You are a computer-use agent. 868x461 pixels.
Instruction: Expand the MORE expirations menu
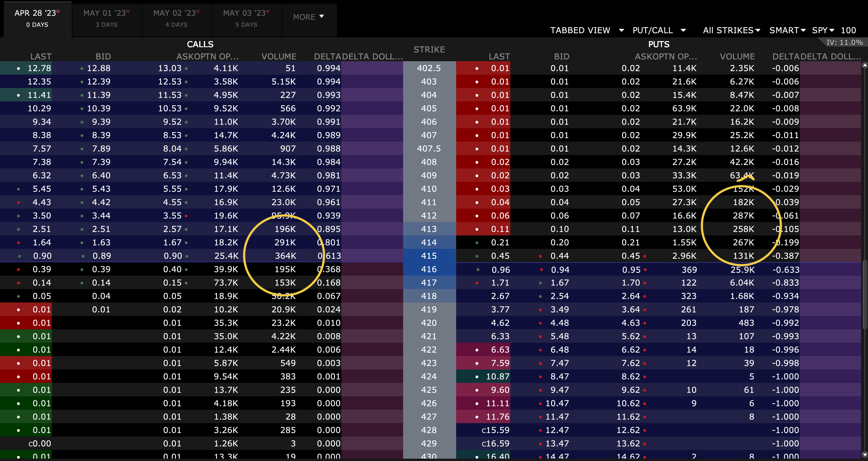pyautogui.click(x=308, y=17)
